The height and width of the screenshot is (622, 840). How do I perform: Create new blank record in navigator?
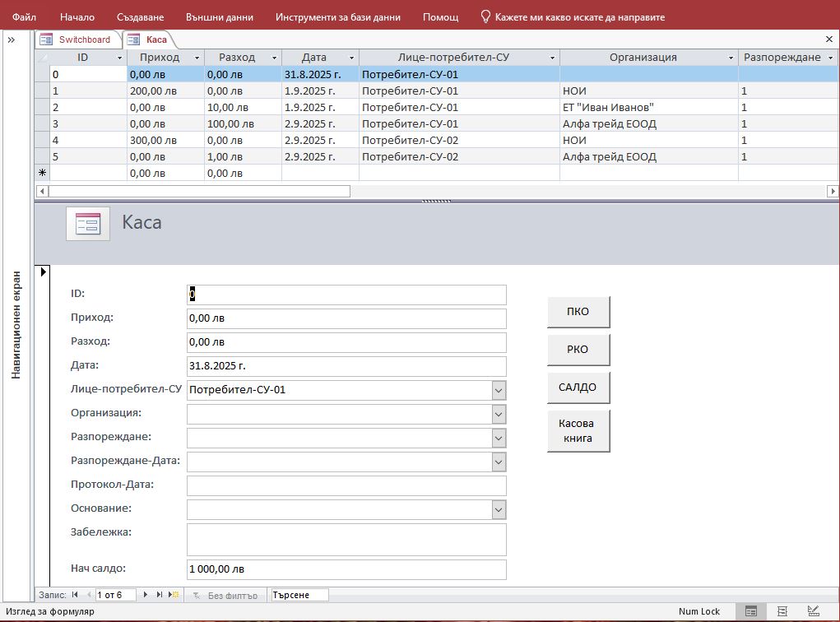tap(174, 595)
